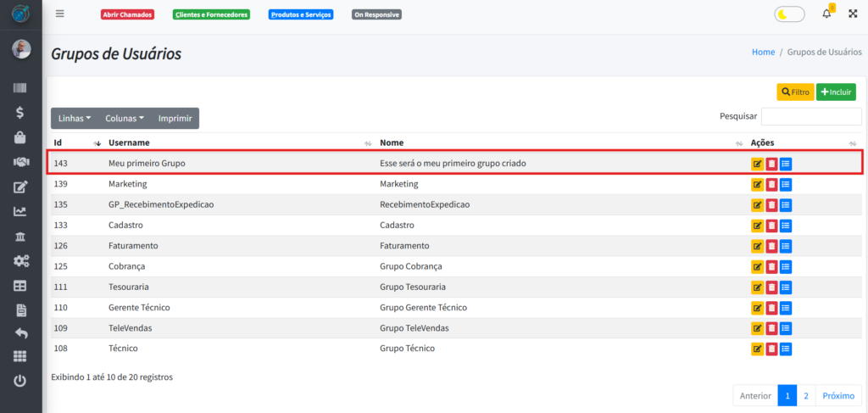Click the fullscreen expand icon
Image resolution: width=868 pixels, height=413 pixels.
[853, 14]
